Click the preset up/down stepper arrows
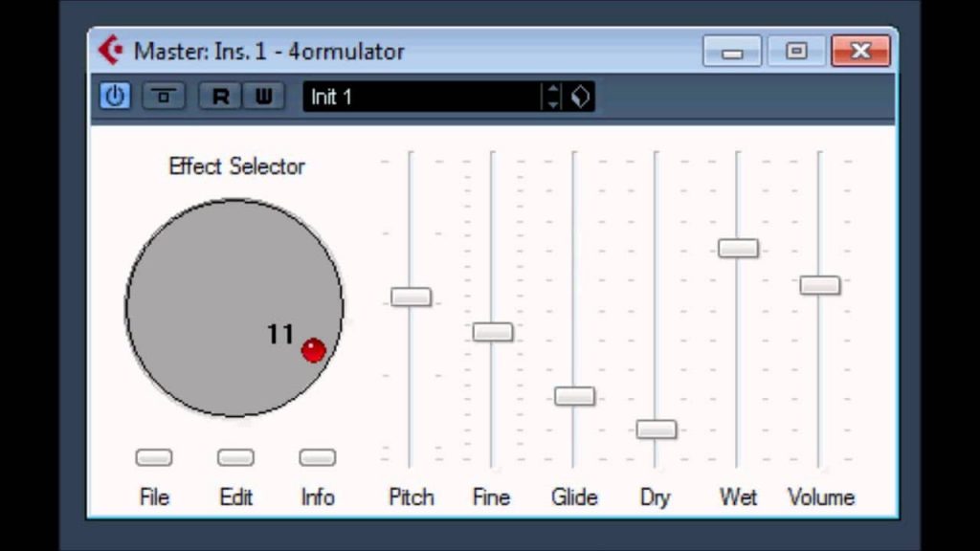Image resolution: width=980 pixels, height=551 pixels. pyautogui.click(x=552, y=97)
